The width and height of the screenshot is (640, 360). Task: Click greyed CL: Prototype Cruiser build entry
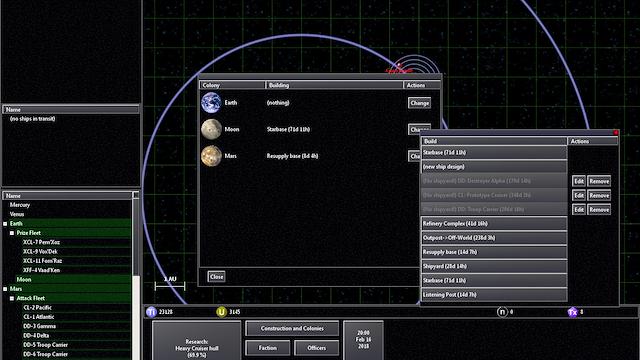click(x=494, y=195)
